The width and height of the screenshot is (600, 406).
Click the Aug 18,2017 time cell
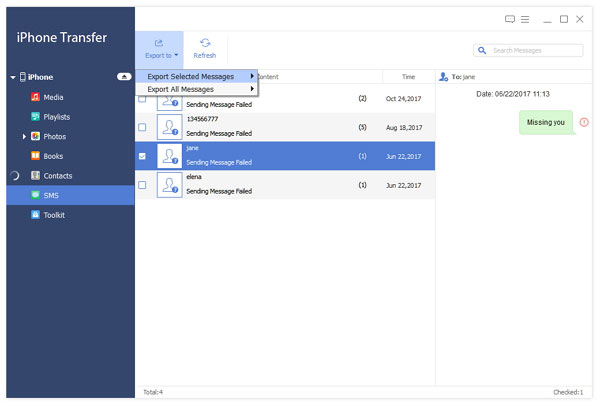(x=404, y=127)
